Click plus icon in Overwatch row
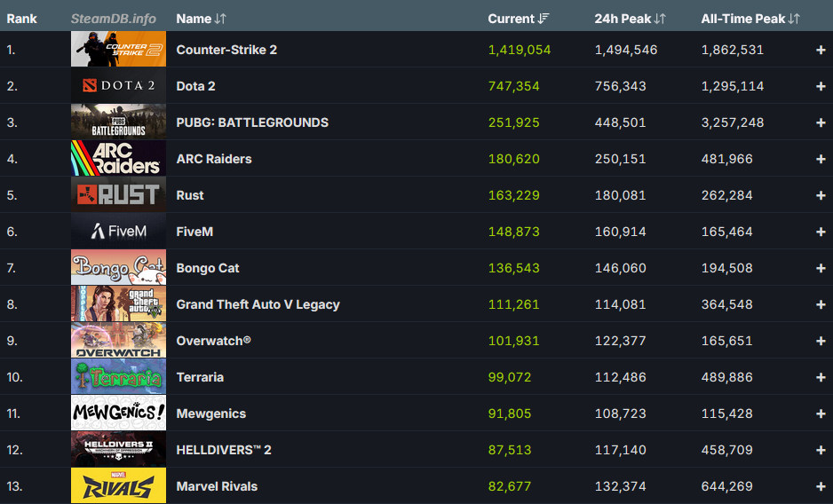The width and height of the screenshot is (833, 504). (x=821, y=341)
